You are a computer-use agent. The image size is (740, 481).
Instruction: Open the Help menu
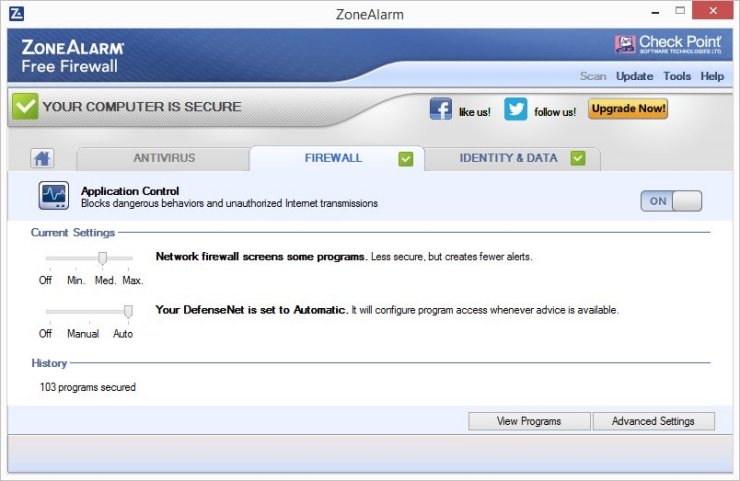pyautogui.click(x=712, y=76)
